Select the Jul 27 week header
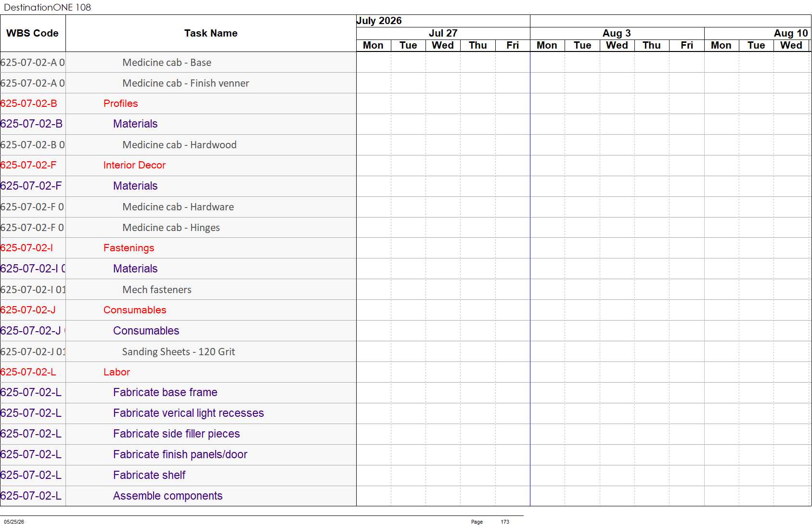The width and height of the screenshot is (812, 528). click(443, 33)
